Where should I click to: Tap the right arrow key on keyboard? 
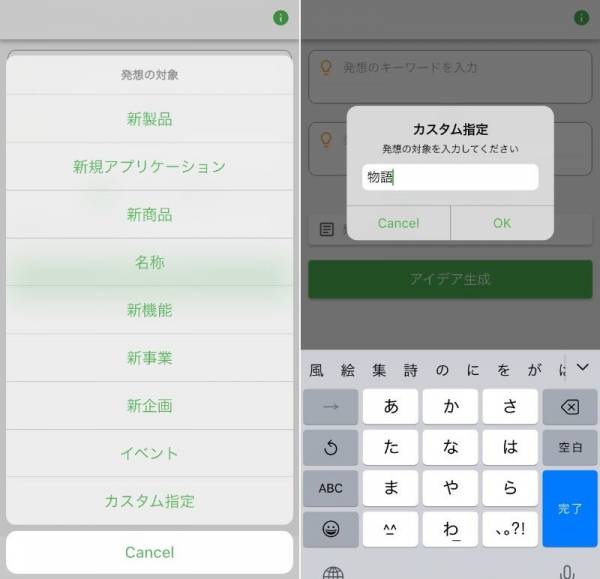[330, 407]
